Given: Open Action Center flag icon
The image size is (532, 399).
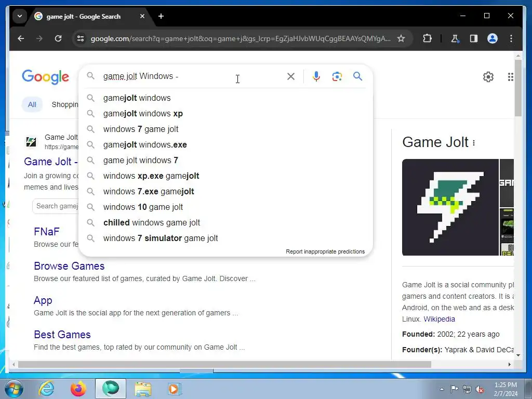Looking at the screenshot, I should click(454, 389).
